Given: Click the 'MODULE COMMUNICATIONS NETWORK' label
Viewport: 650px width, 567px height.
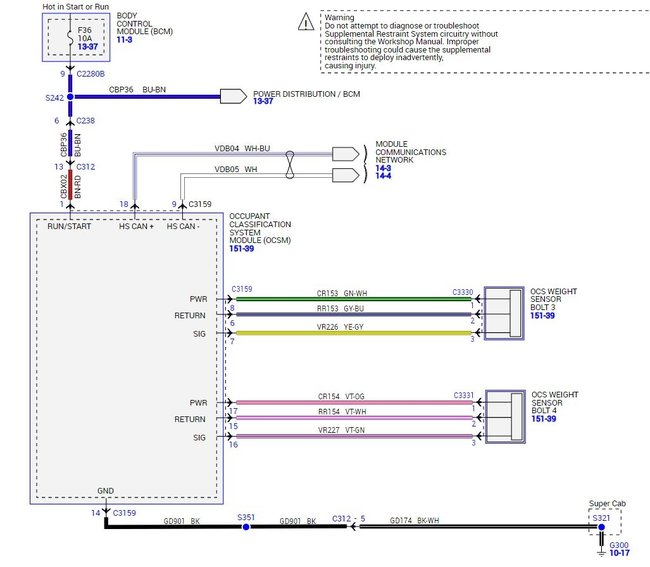Looking at the screenshot, I should pos(410,152).
